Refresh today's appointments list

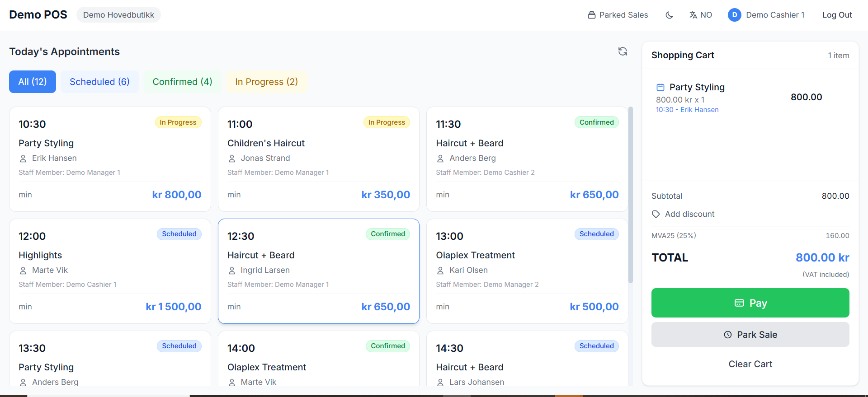(x=623, y=51)
